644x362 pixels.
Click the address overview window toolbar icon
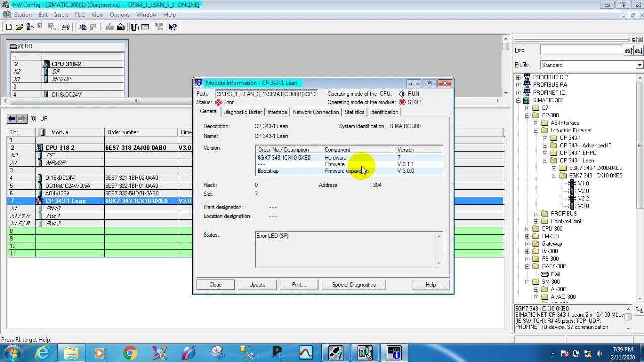[145, 27]
